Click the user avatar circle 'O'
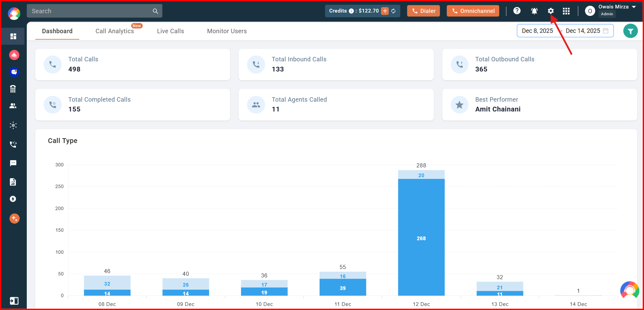The width and height of the screenshot is (644, 310). 590,11
